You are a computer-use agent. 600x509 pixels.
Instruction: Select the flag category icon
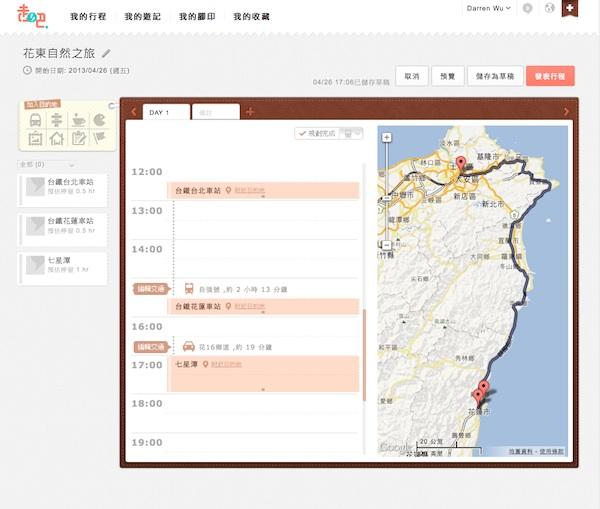pyautogui.click(x=99, y=139)
